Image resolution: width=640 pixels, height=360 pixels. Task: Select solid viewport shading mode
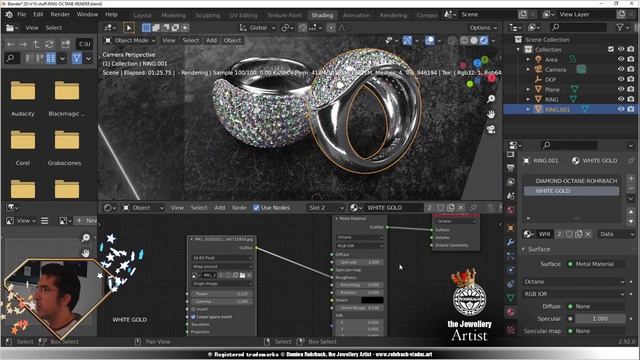point(474,40)
